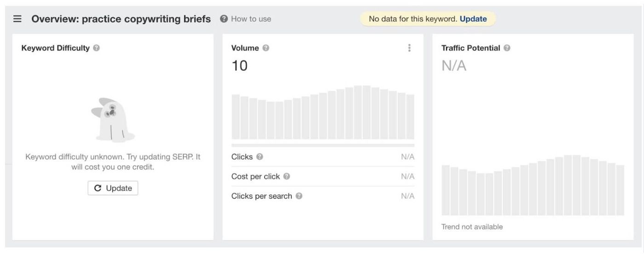Click the Traffic Potential placeholder bar chart
The width and height of the screenshot is (644, 254).
[533, 185]
